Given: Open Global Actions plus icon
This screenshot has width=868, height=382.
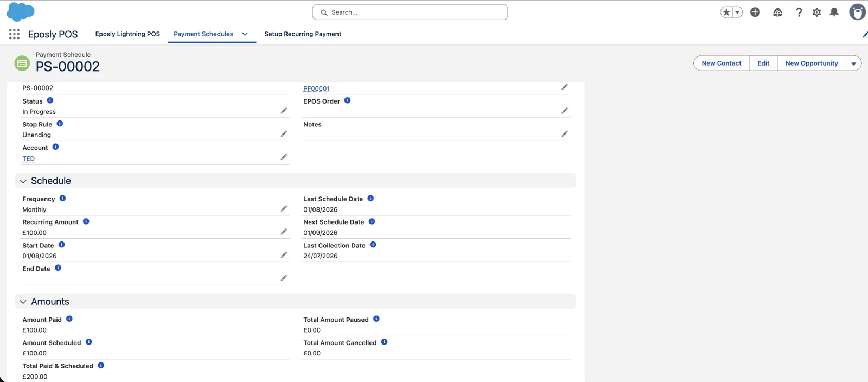Looking at the screenshot, I should pyautogui.click(x=755, y=12).
